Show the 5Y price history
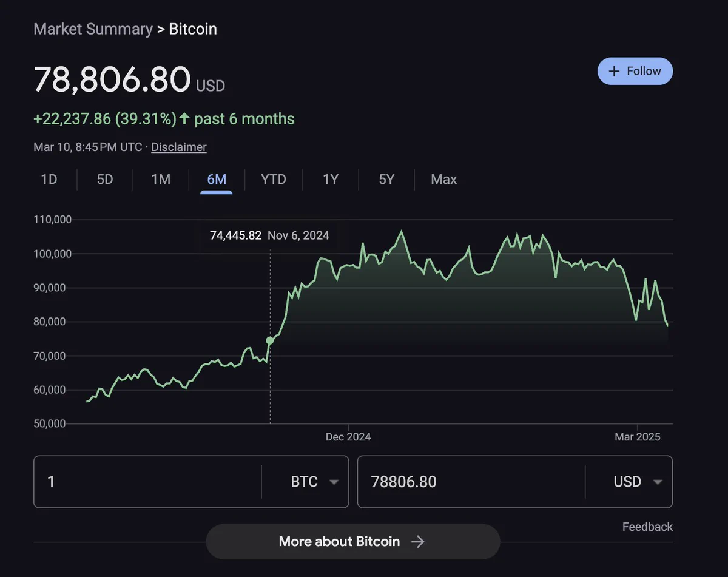This screenshot has height=577, width=728. (386, 180)
